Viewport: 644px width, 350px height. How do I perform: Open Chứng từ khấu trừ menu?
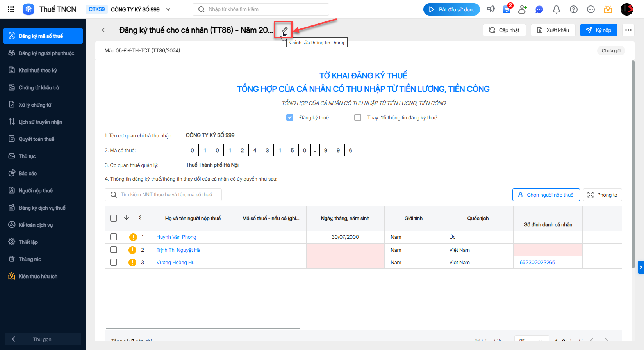pos(43,87)
